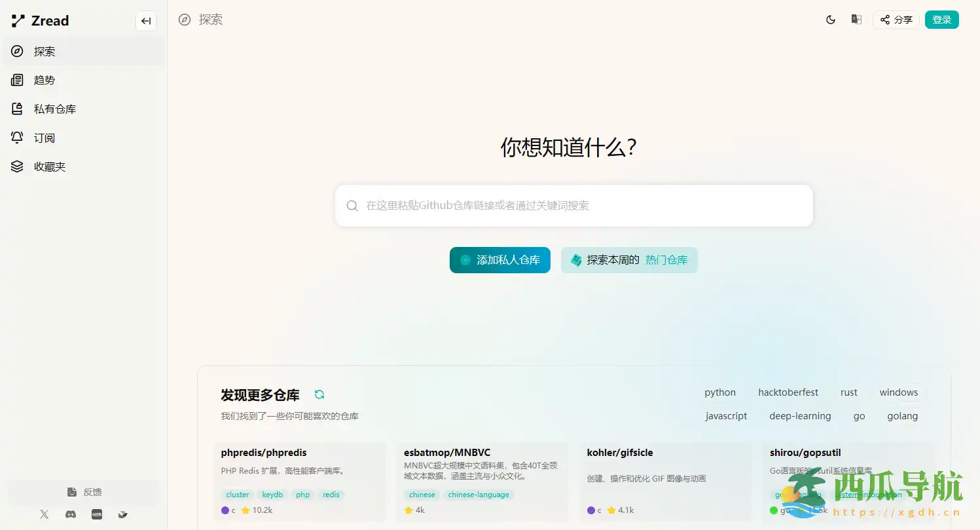
Task: Open 趋势 trends in the sidebar
Action: [x=45, y=81]
